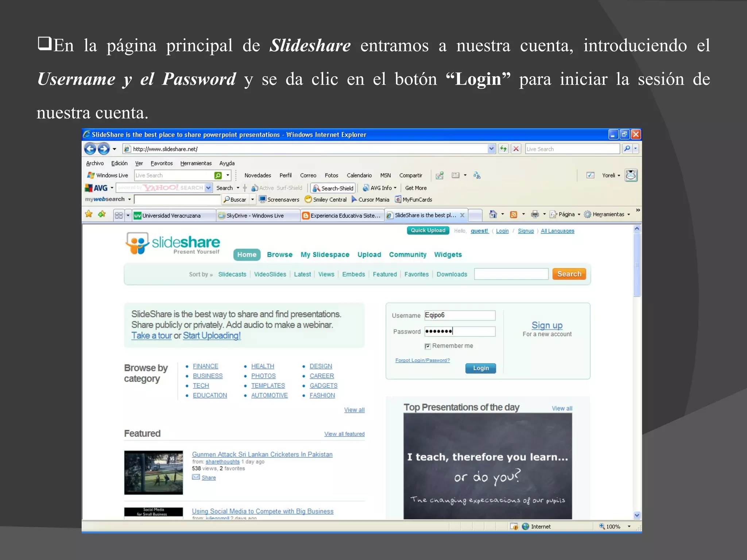Click the Buscar magnifier button

click(x=235, y=199)
